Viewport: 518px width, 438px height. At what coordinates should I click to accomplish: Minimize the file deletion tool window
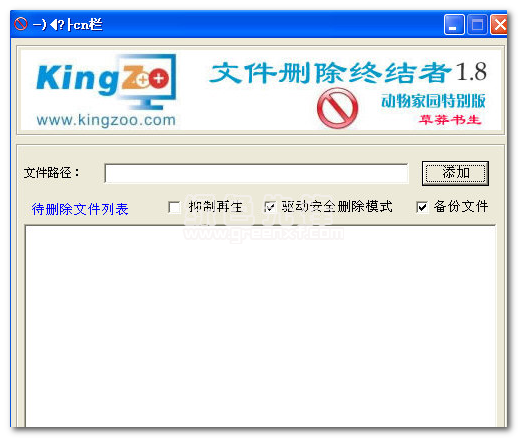tap(454, 25)
